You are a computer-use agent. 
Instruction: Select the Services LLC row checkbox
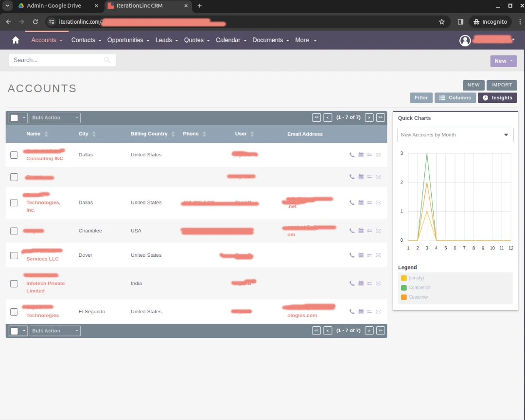14,255
